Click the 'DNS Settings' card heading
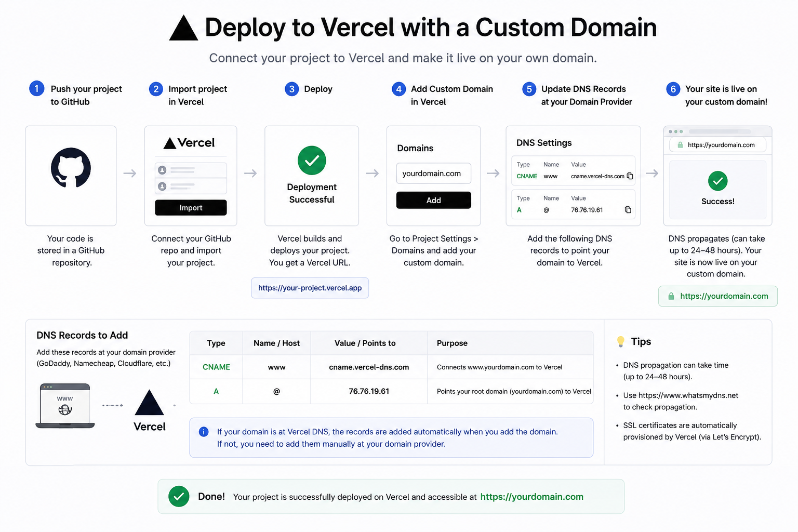 (544, 143)
